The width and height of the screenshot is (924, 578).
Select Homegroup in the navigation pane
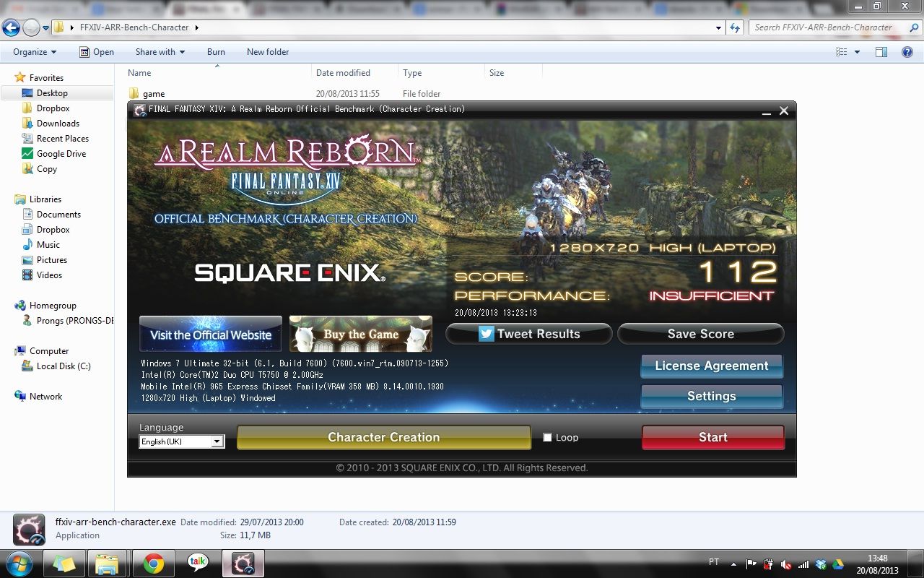click(53, 305)
